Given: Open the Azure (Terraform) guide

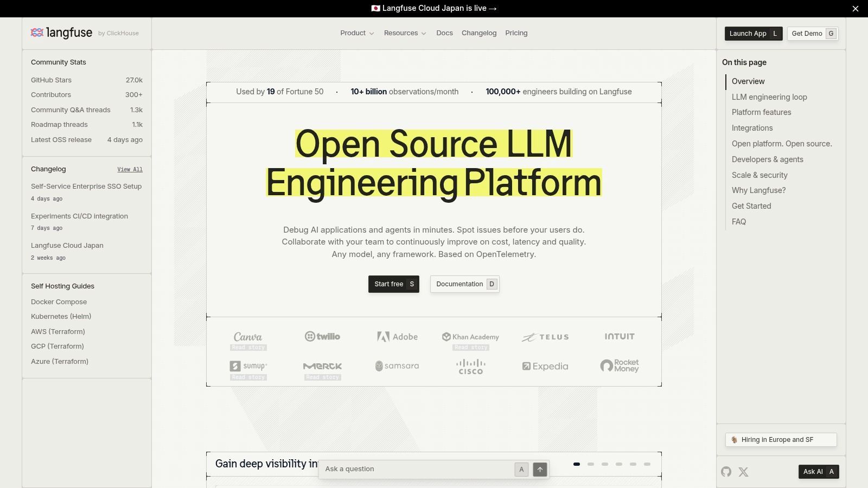Looking at the screenshot, I should [x=60, y=362].
